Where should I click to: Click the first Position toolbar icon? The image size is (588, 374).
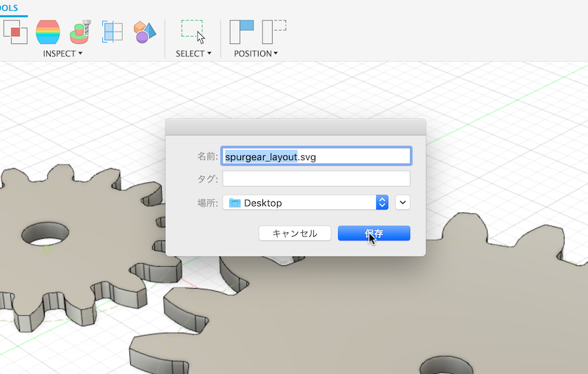(x=242, y=32)
